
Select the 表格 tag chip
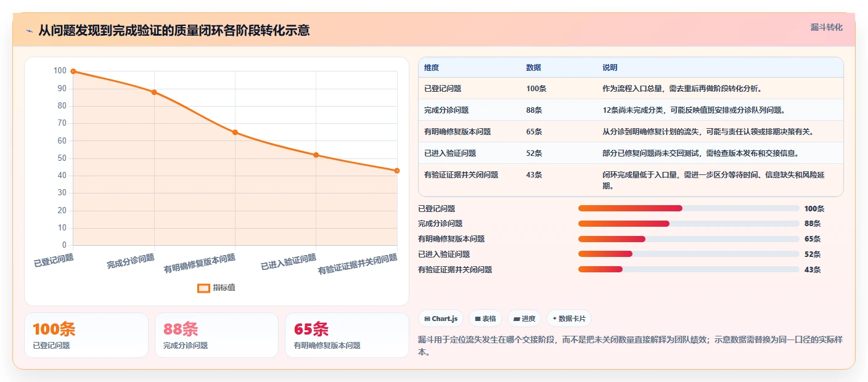486,319
